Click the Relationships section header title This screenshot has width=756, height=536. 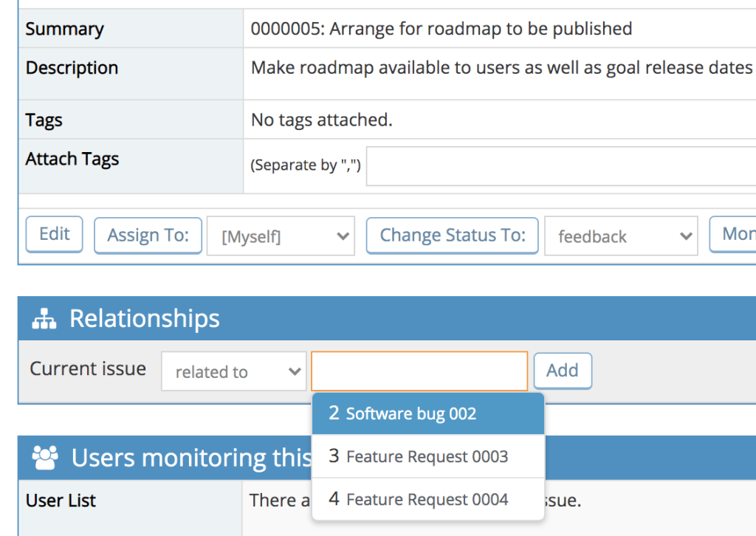(145, 319)
